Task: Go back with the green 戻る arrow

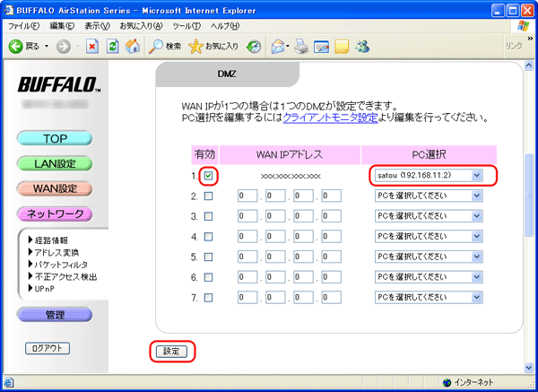Action: (24, 47)
